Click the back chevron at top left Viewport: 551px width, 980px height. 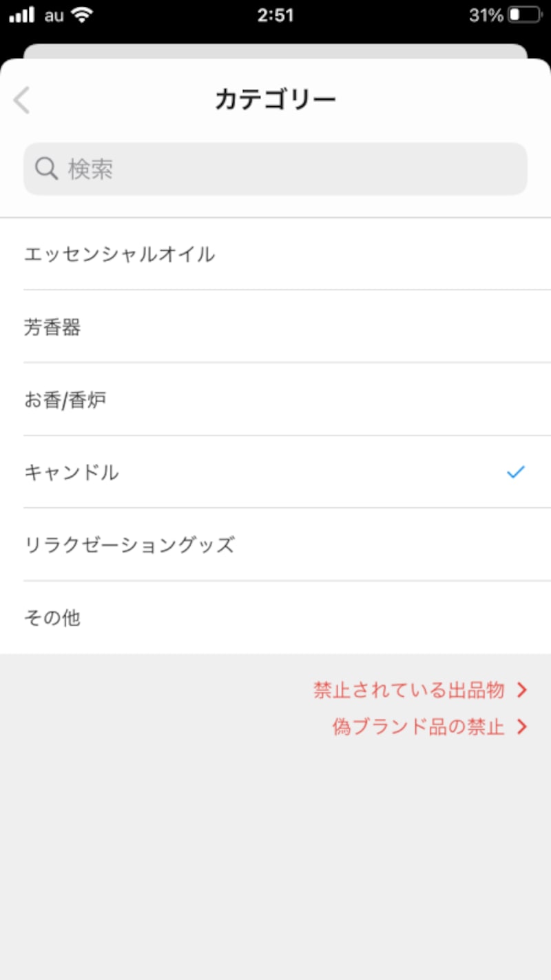(x=22, y=100)
